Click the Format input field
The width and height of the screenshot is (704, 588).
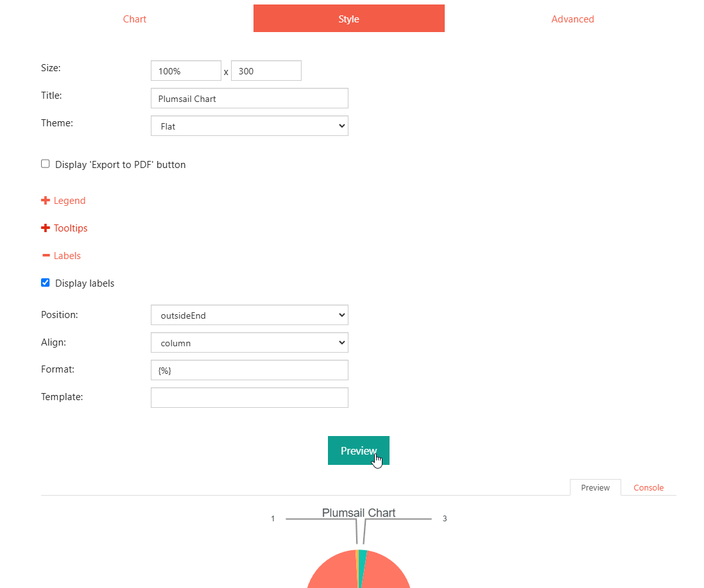pos(249,371)
